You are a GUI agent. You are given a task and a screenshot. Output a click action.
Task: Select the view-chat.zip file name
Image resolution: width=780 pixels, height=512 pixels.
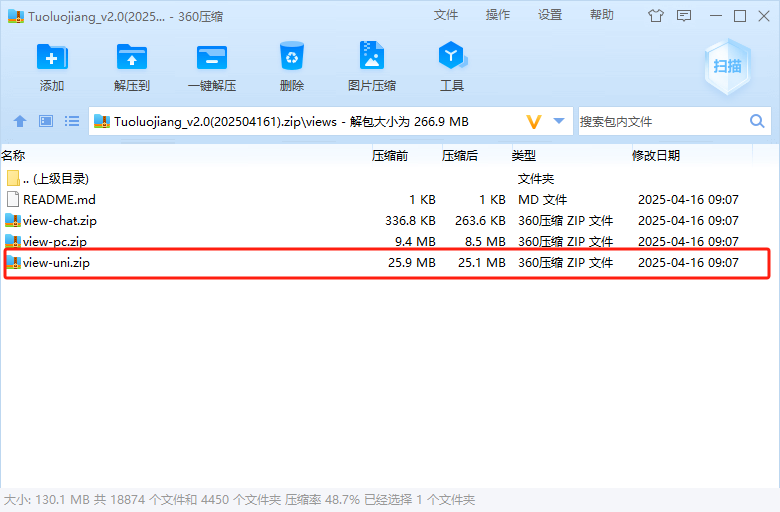coord(60,220)
